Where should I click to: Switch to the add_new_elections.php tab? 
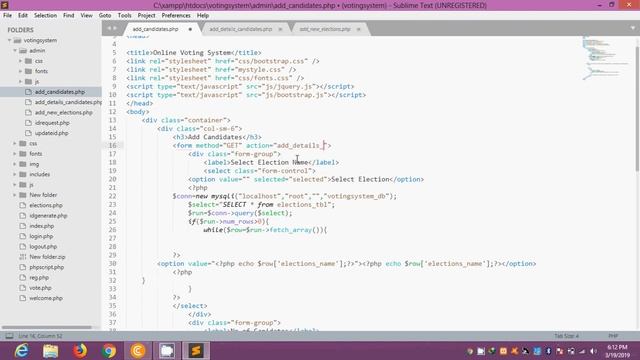click(x=325, y=29)
